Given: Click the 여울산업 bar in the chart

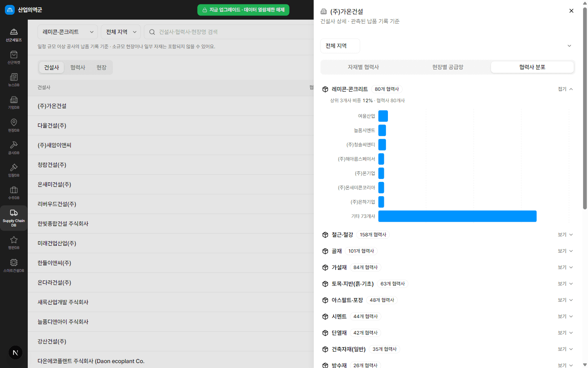Looking at the screenshot, I should point(383,116).
